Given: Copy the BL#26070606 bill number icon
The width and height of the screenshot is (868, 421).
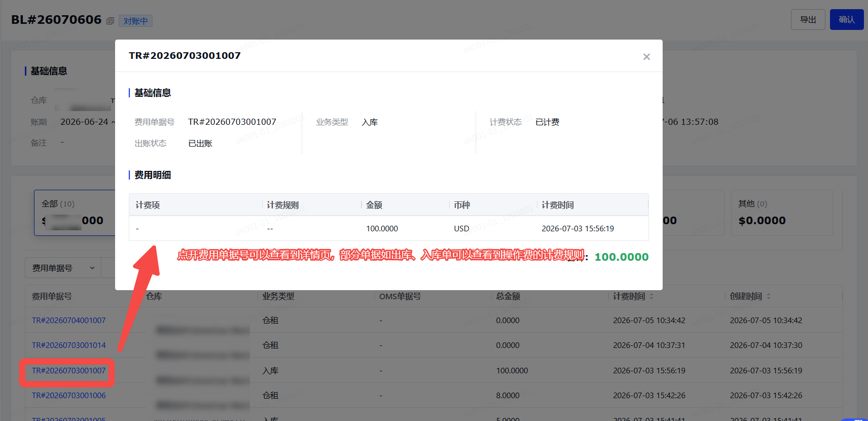Looking at the screenshot, I should tap(110, 21).
